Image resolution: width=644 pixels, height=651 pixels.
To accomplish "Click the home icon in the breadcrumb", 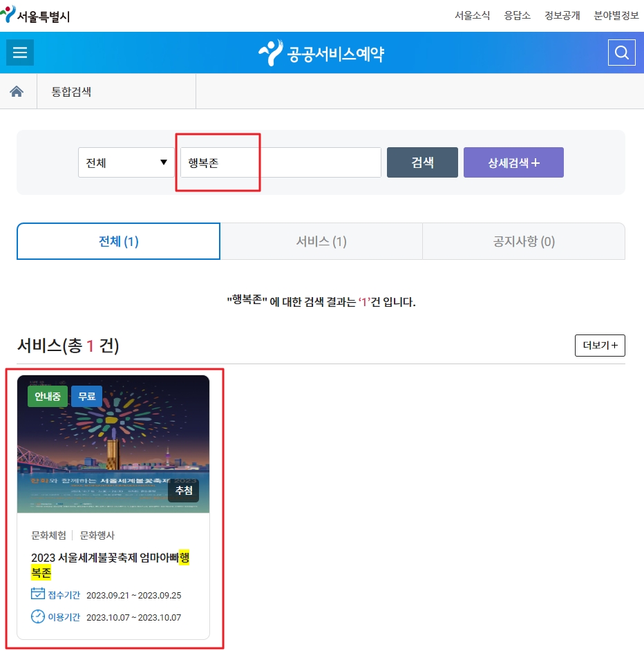I will [17, 91].
